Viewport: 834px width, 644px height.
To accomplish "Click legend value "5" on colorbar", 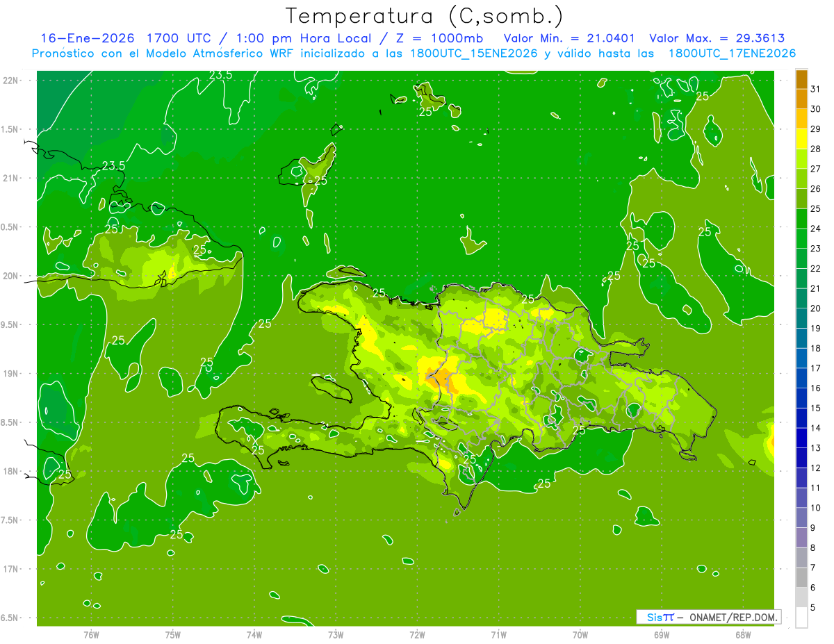I will pos(813,608).
